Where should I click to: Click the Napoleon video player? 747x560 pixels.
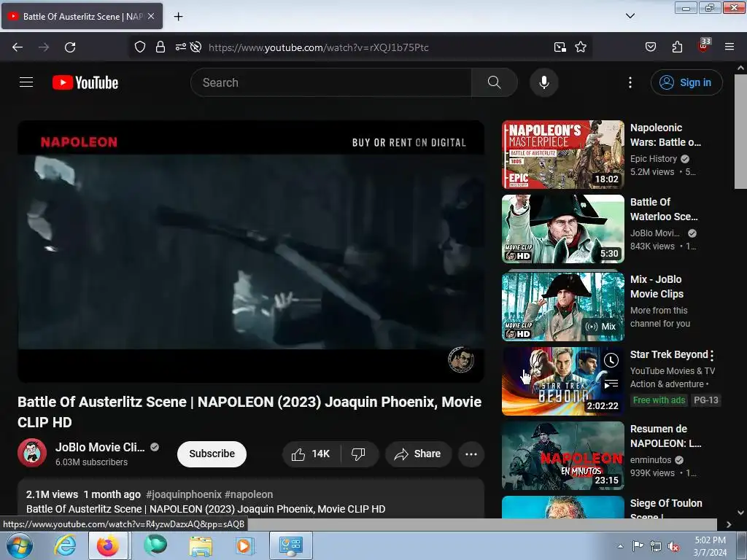pos(251,252)
